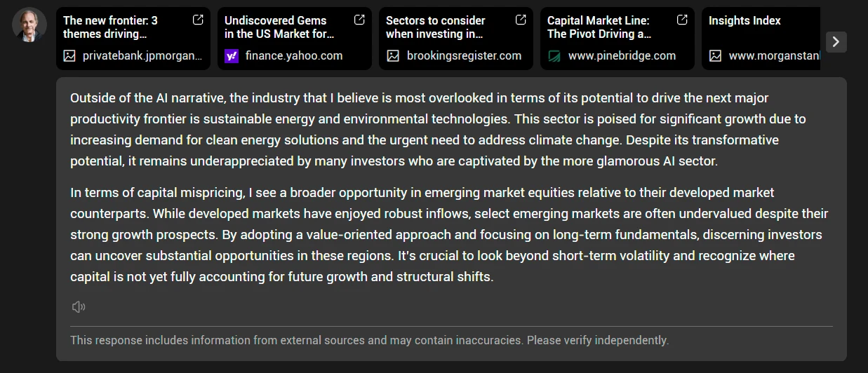Play the response with the speaker icon
This screenshot has width=868, height=373.
tap(79, 306)
